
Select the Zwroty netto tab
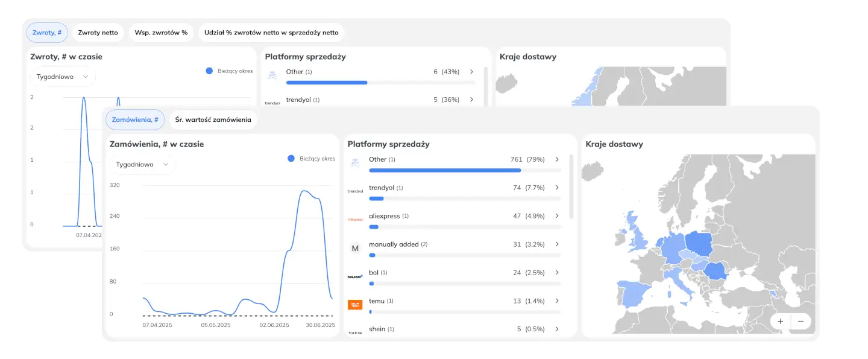point(98,33)
